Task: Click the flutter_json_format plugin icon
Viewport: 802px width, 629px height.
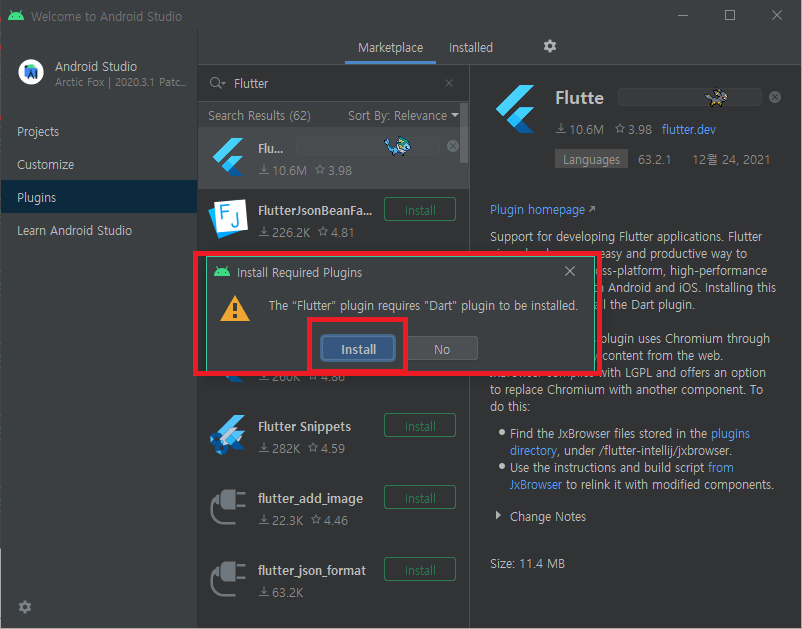Action: [x=228, y=579]
